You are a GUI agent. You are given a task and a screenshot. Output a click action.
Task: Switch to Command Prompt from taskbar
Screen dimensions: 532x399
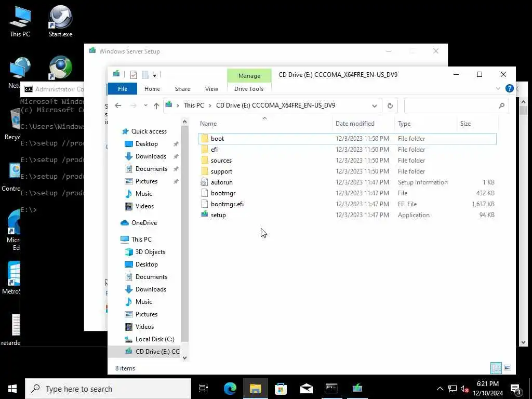click(x=331, y=389)
